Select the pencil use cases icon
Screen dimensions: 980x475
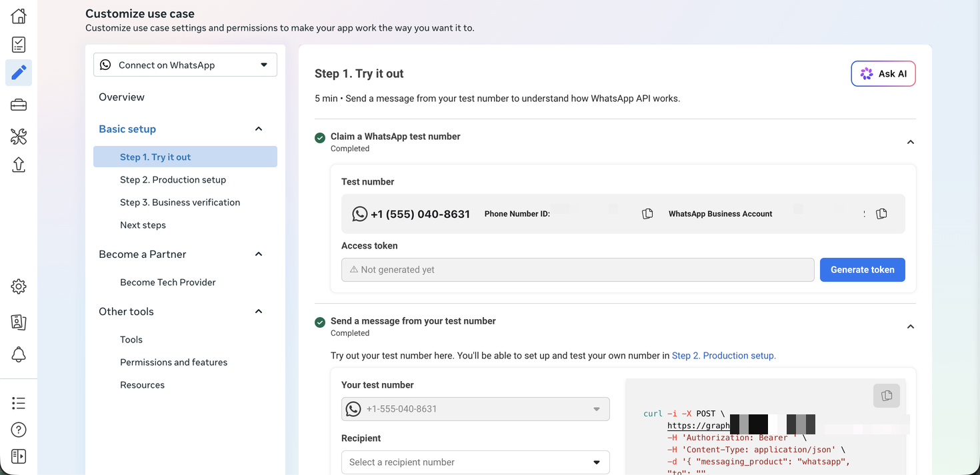tap(19, 73)
